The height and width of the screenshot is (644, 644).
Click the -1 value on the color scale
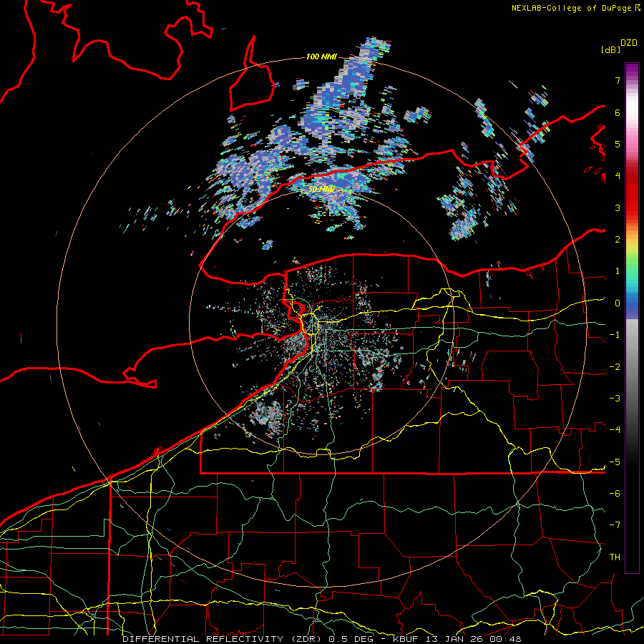click(x=615, y=335)
